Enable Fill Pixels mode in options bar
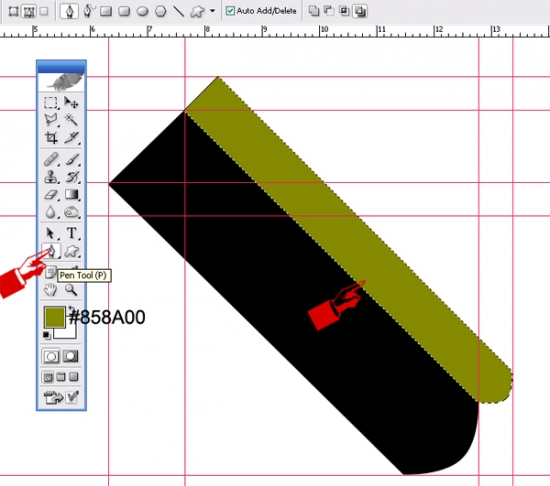This screenshot has height=486, width=550. (x=44, y=11)
